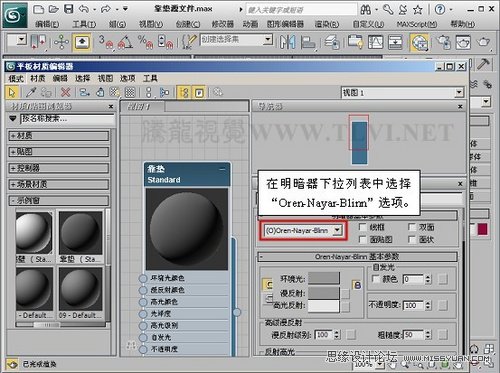Toggle the Parameter Editor panel icon
500x373 pixels.
point(199,92)
